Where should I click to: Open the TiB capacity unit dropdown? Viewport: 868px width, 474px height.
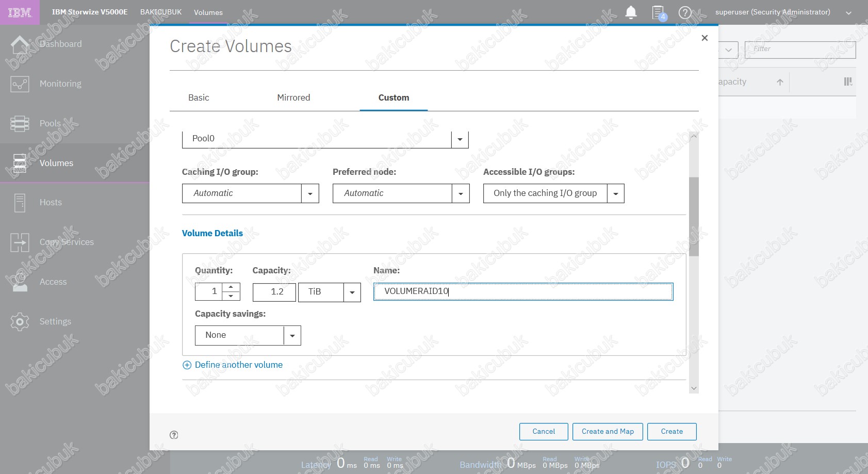pyautogui.click(x=352, y=292)
